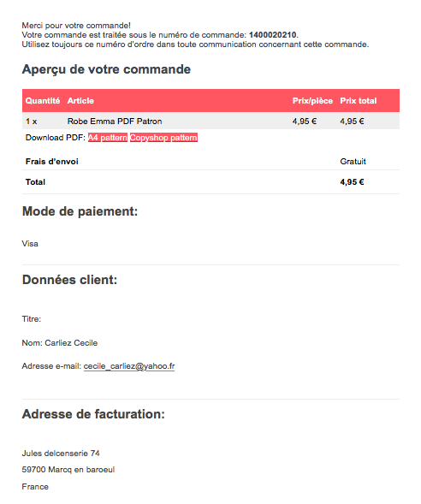The width and height of the screenshot is (421, 504).
Task: Click the Données client heading
Action: (69, 280)
